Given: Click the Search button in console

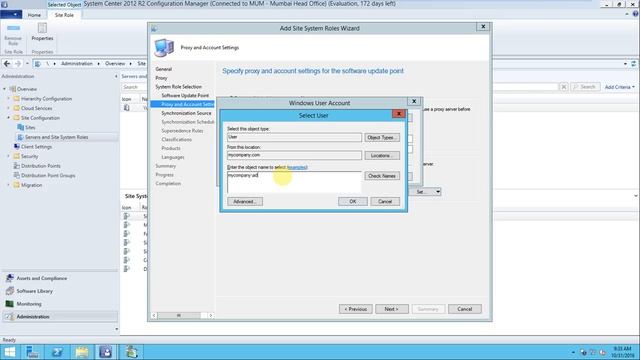Looking at the screenshot, I should point(585,87).
